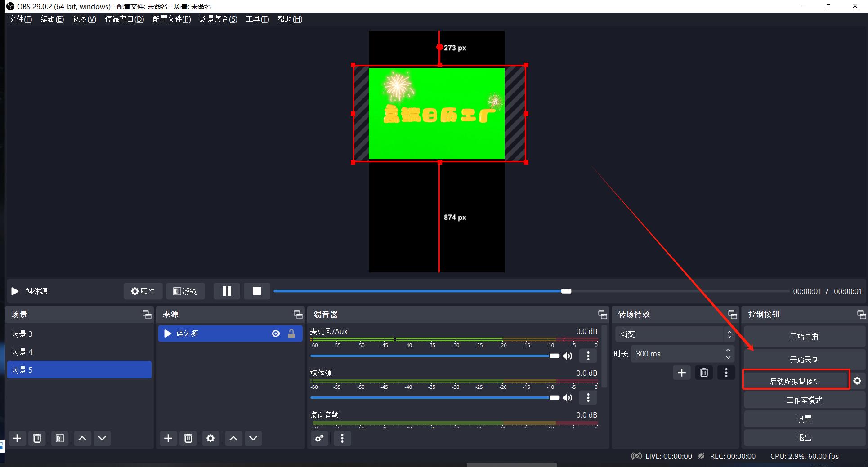Open the 工具(T) menu
This screenshot has width=868, height=467.
[x=257, y=19]
